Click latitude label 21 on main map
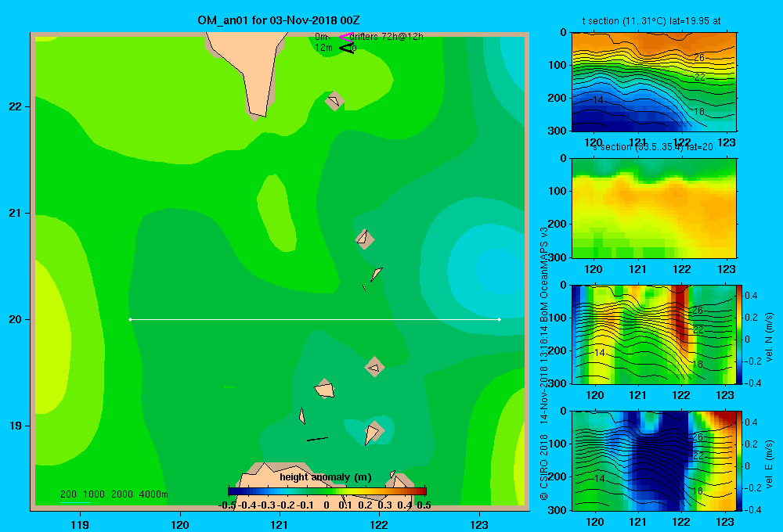 [16, 213]
